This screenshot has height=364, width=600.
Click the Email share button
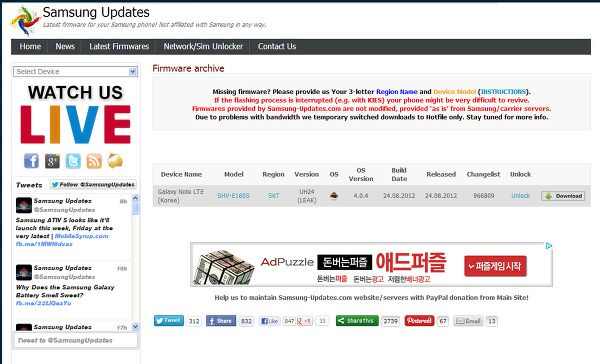[469, 321]
